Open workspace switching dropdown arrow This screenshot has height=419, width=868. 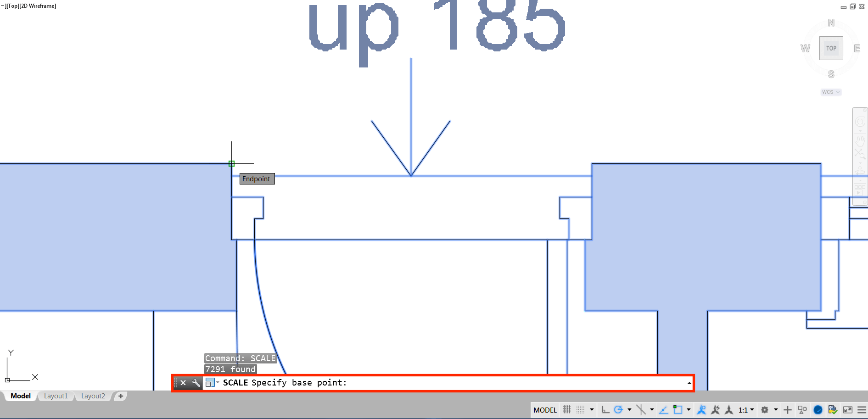coord(776,410)
